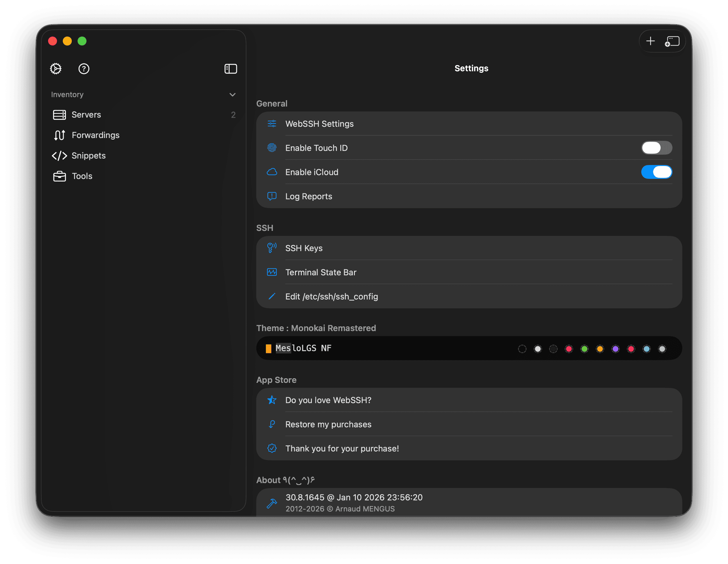Select Servers in the Inventory list
Screen dimensions: 728x564
point(86,114)
